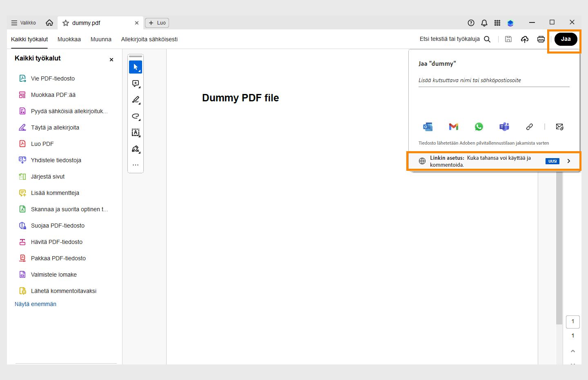Select the add comment bubble tool
588x380 pixels.
(136, 83)
